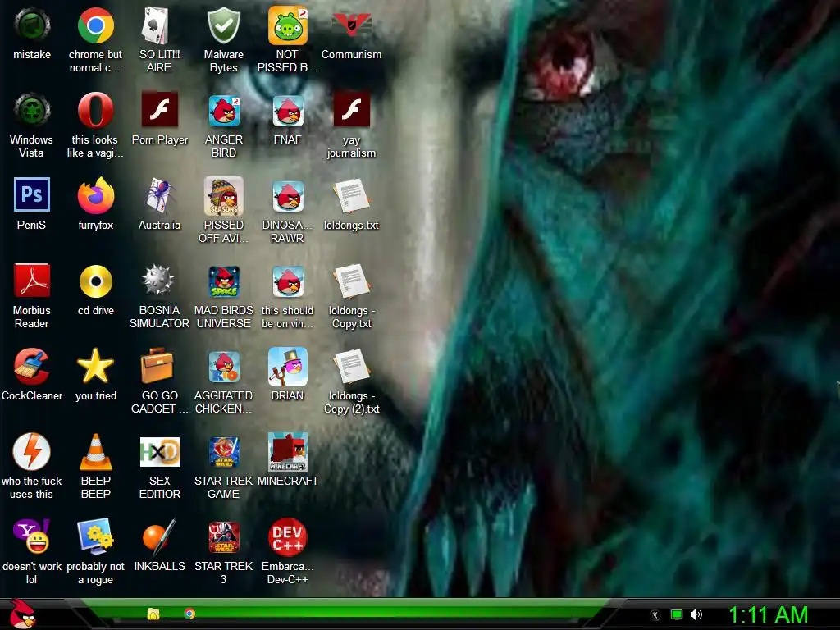Click the 'probably not a rogue' gears icon

pos(95,536)
